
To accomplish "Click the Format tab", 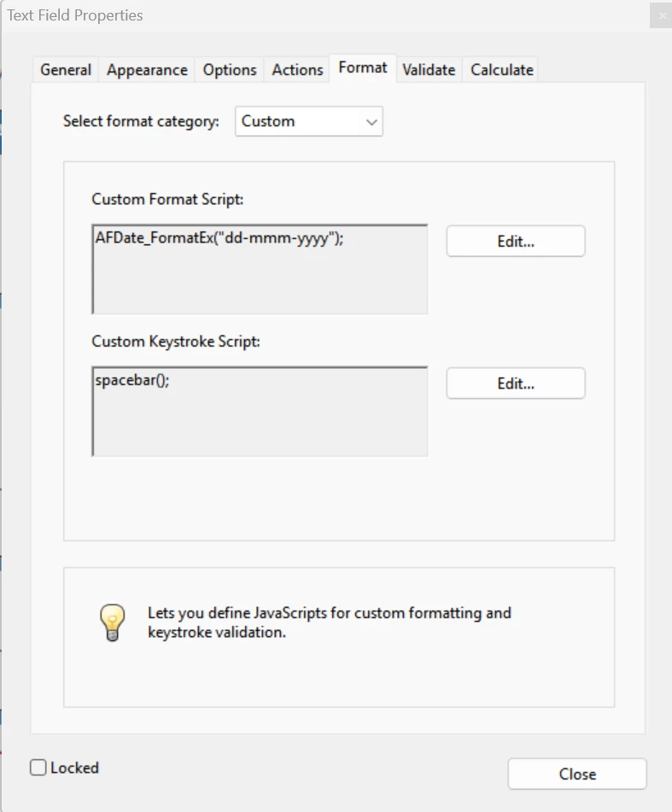I will pyautogui.click(x=363, y=67).
